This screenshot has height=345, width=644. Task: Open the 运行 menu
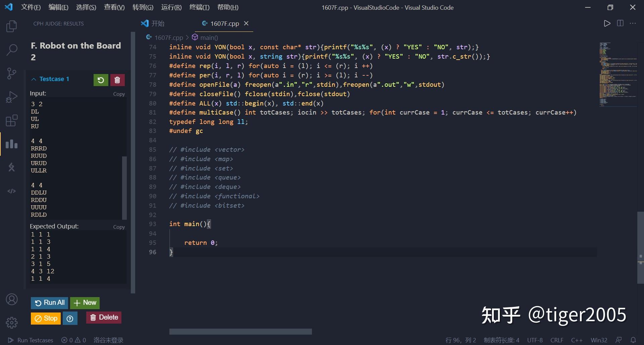pyautogui.click(x=171, y=7)
